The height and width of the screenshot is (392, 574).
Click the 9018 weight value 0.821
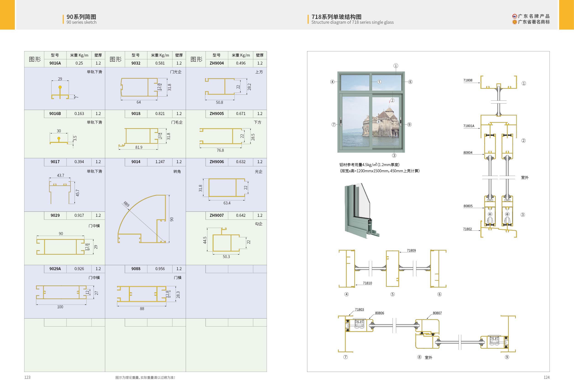click(x=160, y=114)
